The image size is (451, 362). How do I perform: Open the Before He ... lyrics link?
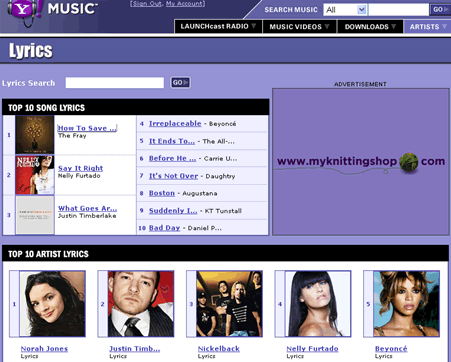click(x=172, y=159)
